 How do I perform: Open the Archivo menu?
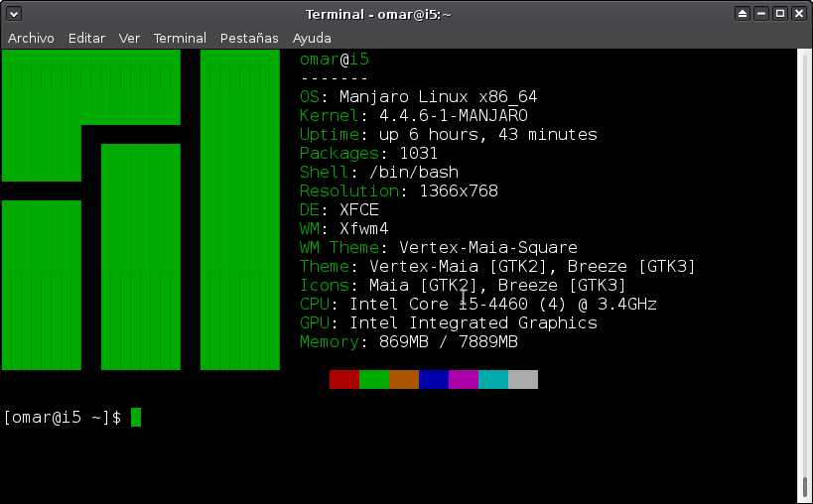tap(31, 39)
